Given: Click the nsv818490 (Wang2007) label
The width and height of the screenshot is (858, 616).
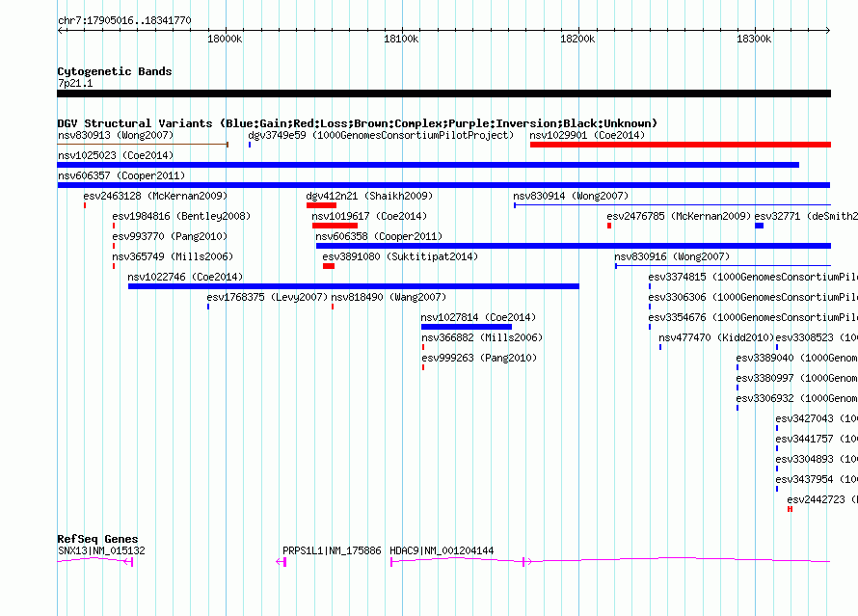Looking at the screenshot, I should (x=389, y=297).
